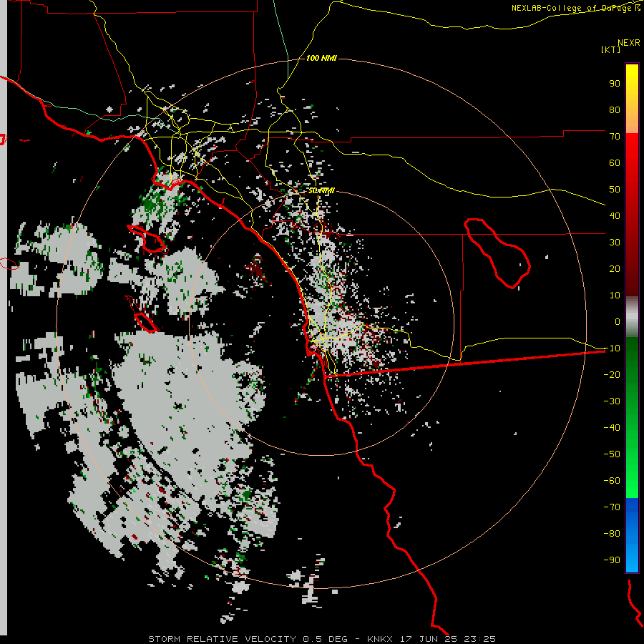Click the 70 knot scale label
Viewport: 644px width, 644px height.
[x=615, y=137]
